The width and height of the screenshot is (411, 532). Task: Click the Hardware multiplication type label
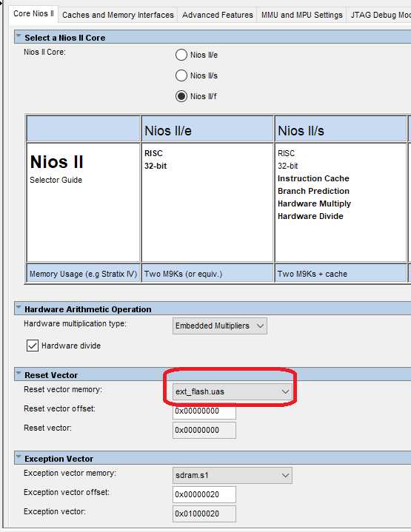[x=75, y=323]
